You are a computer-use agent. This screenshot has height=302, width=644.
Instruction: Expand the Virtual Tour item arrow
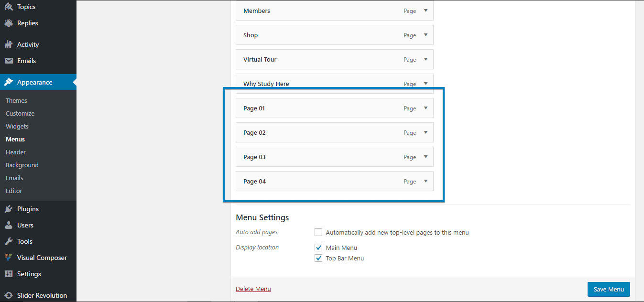(x=426, y=59)
